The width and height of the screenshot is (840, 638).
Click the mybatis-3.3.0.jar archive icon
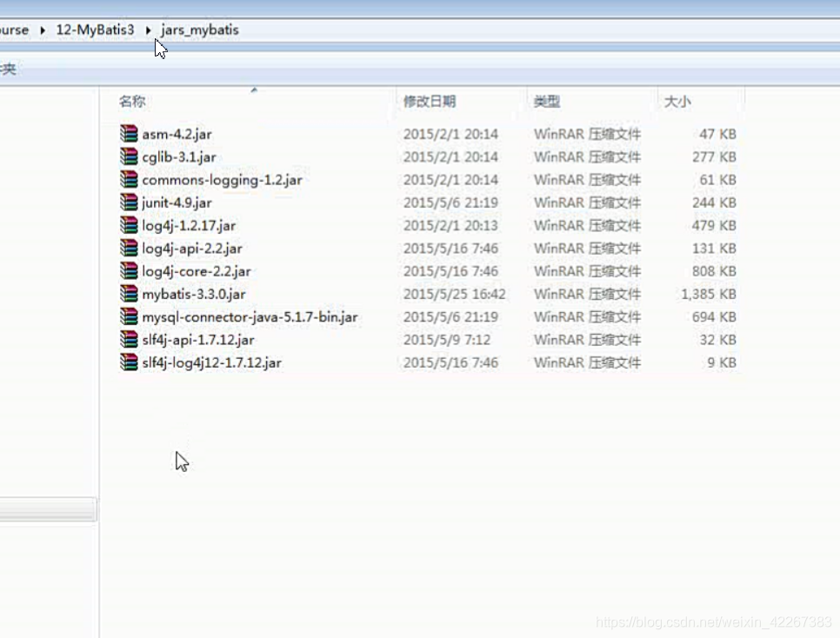[x=129, y=294]
